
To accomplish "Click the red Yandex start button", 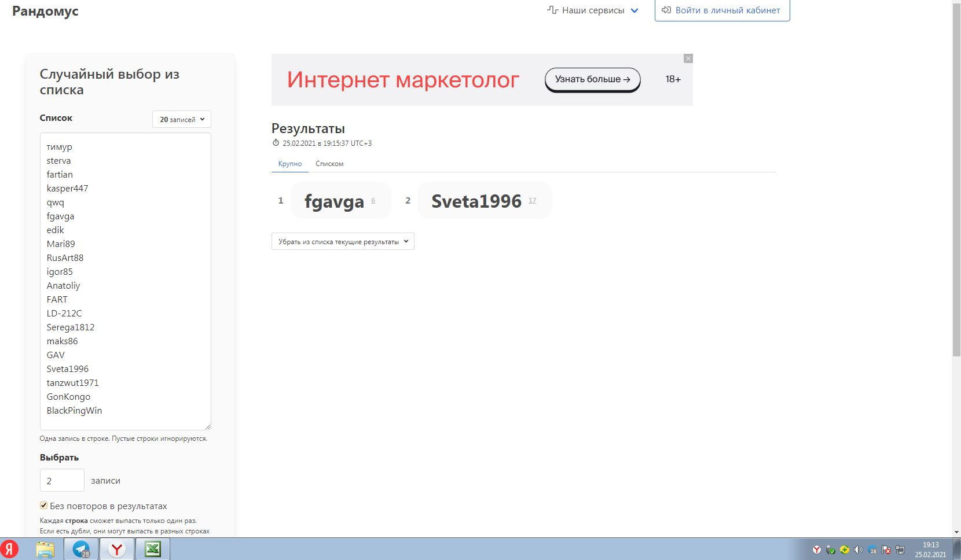I will (x=9, y=549).
